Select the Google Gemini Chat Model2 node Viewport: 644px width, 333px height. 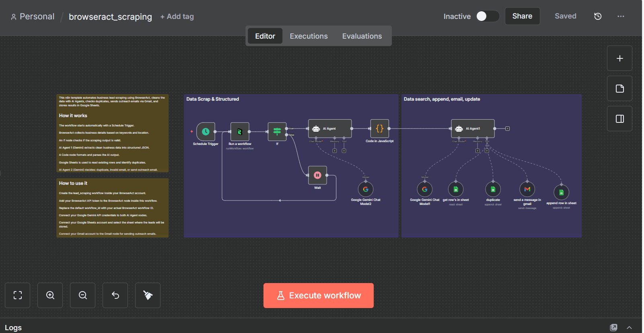click(x=366, y=189)
